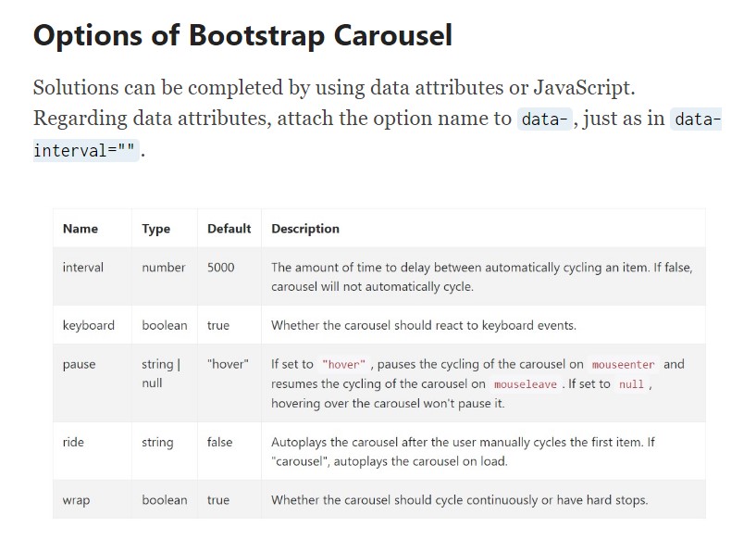Click the "Description" column header

click(x=305, y=229)
